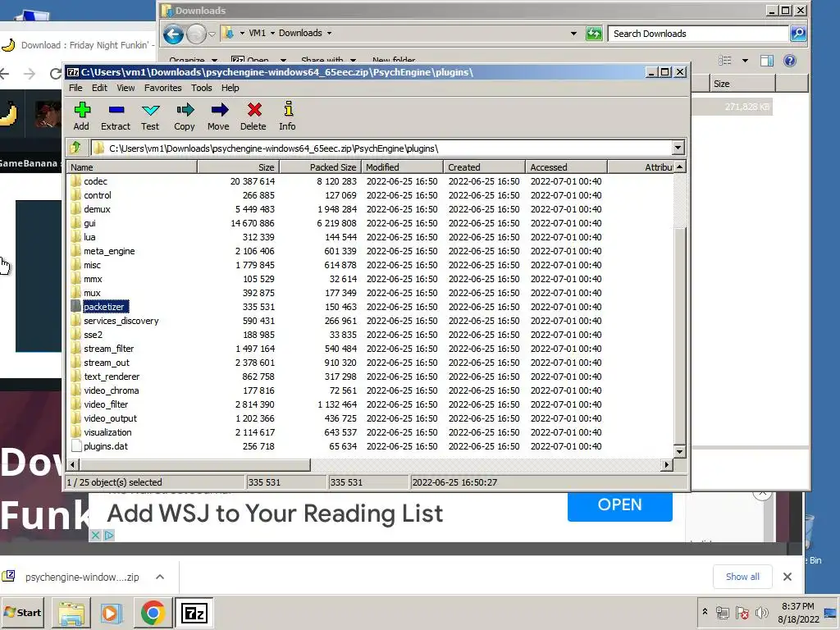Sort by the Packed Size column header

321,167
